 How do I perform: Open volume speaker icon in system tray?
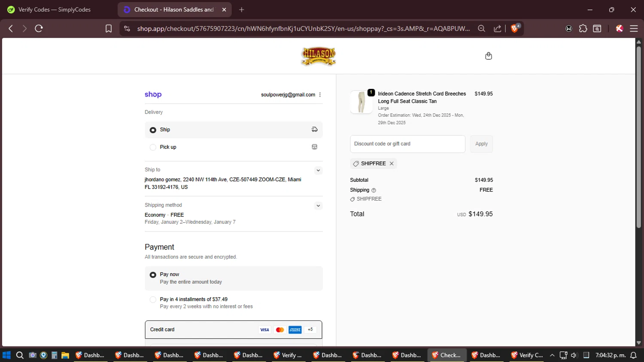pyautogui.click(x=574, y=355)
